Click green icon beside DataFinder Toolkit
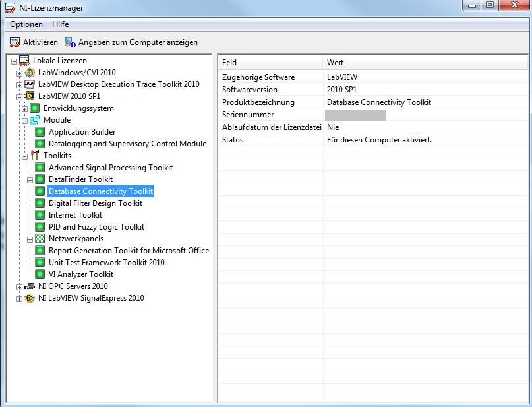 (40, 179)
